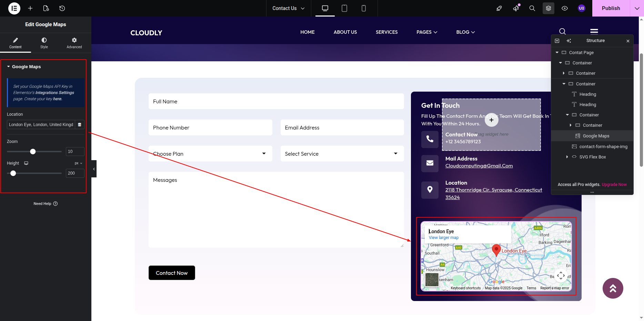Click the mail envelope icon box

[x=430, y=163]
